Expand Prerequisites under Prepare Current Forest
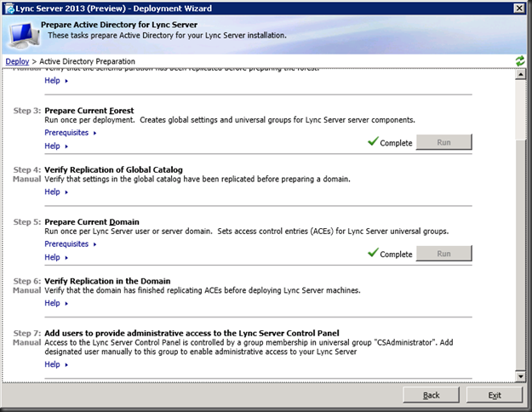Image resolution: width=532 pixels, height=412 pixels. (x=71, y=133)
